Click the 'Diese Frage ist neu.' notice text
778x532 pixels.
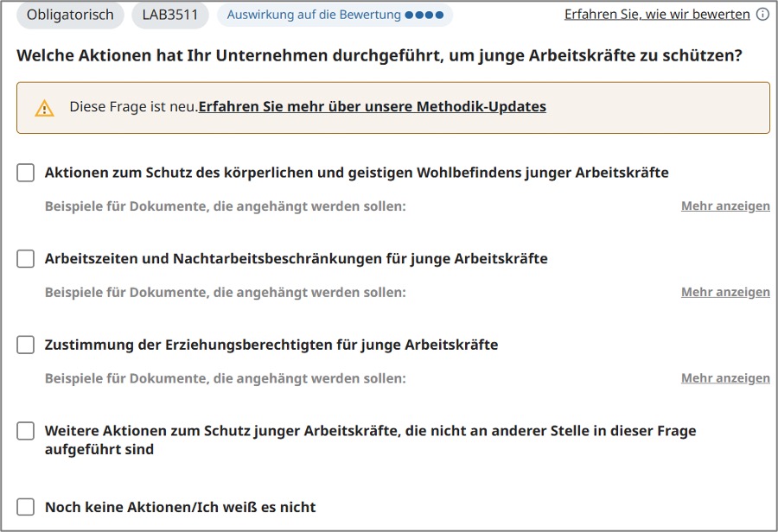(x=133, y=107)
